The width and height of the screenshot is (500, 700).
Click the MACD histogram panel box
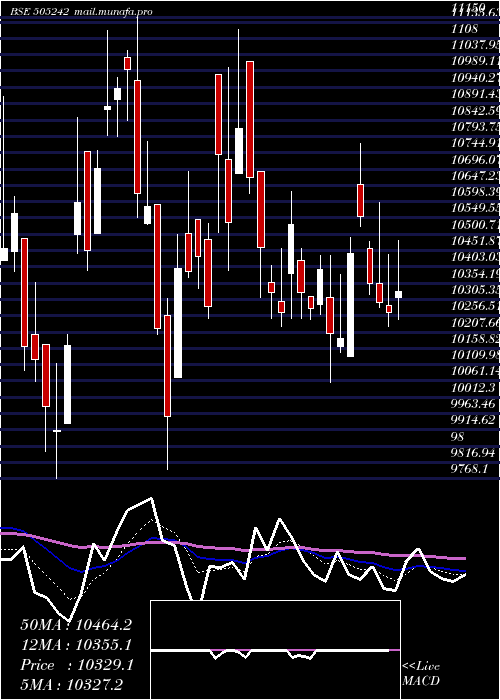click(x=275, y=650)
